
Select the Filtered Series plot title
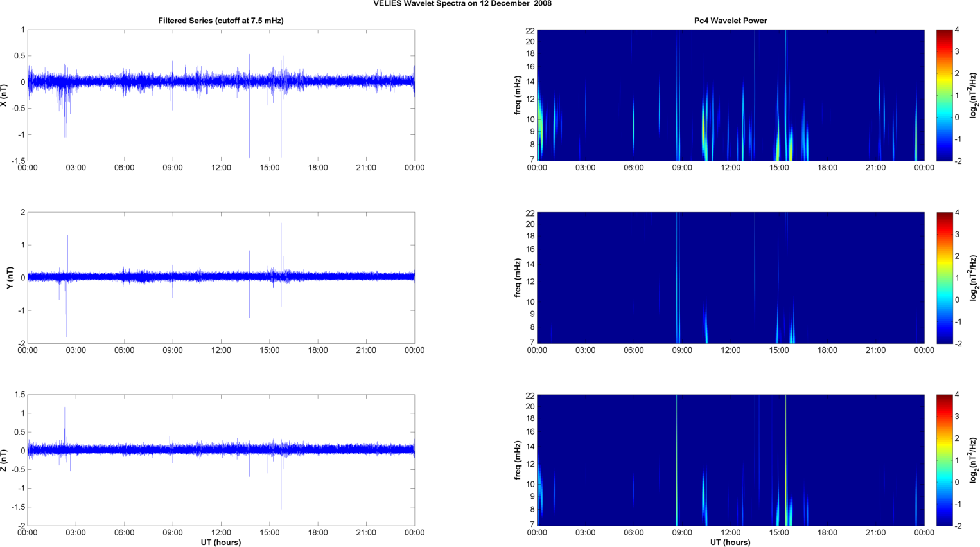pos(220,21)
